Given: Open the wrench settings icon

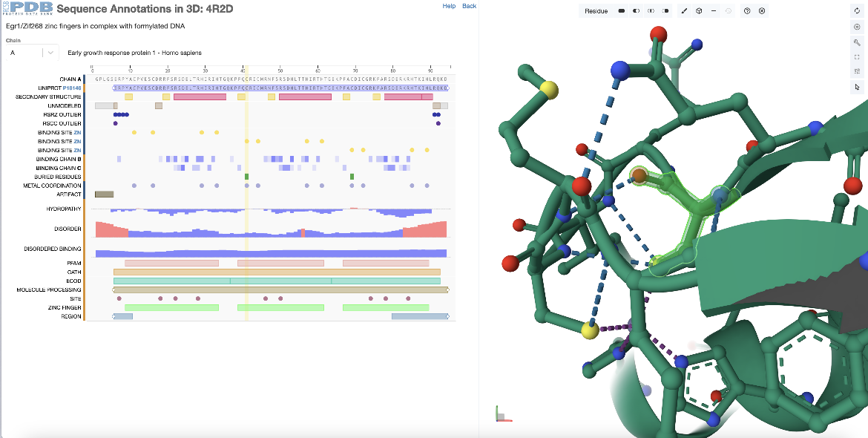Looking at the screenshot, I should coord(857,42).
